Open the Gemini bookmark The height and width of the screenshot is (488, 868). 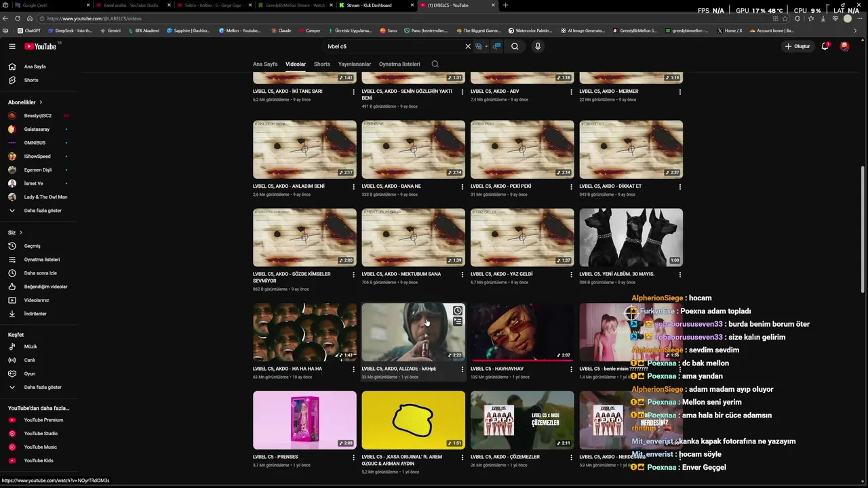coord(110,30)
